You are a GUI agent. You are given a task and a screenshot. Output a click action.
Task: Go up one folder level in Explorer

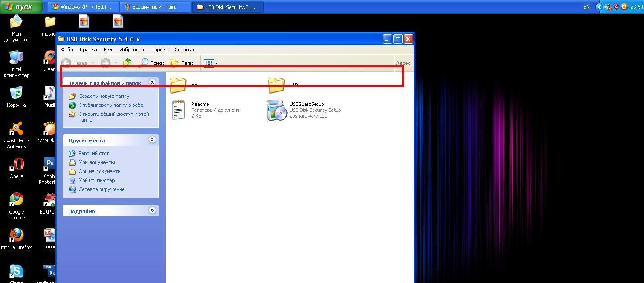pyautogui.click(x=127, y=63)
